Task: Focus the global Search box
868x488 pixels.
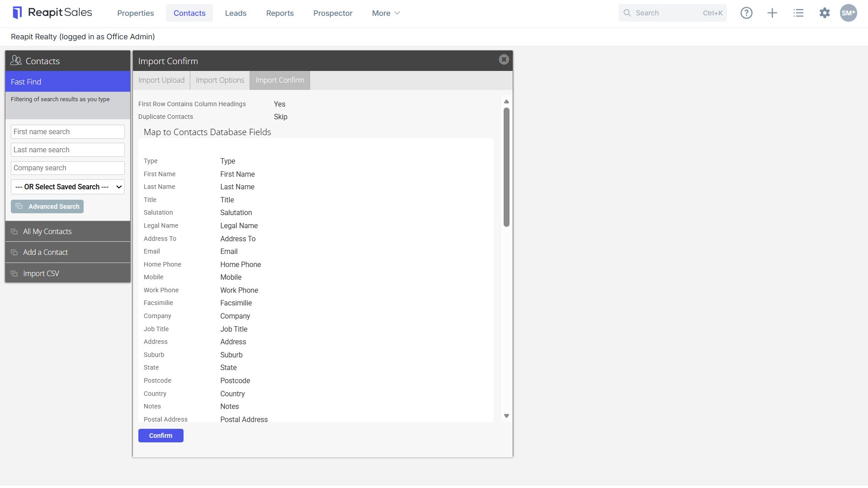Action: point(672,13)
